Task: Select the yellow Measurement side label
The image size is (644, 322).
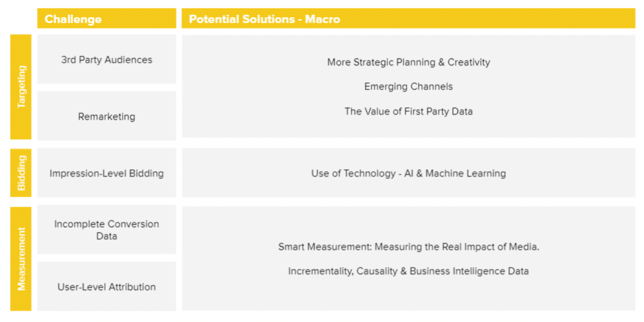Action: coord(21,259)
